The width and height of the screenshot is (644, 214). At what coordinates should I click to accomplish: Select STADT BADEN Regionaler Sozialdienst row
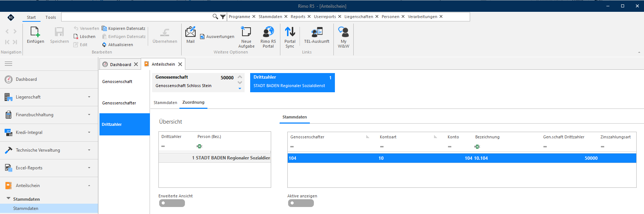coord(215,158)
